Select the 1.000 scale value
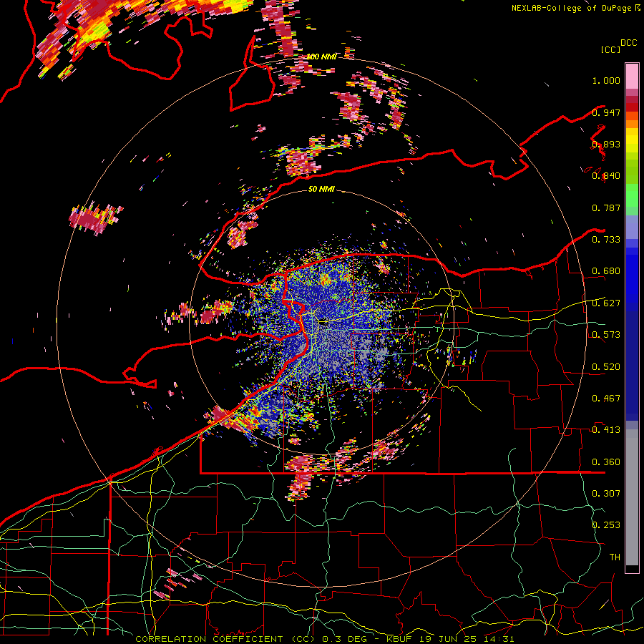Screen dimensions: 644x644 coord(606,80)
